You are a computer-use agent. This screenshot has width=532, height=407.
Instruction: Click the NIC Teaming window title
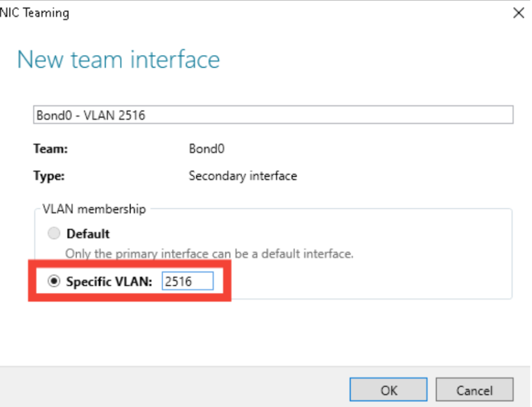36,13
